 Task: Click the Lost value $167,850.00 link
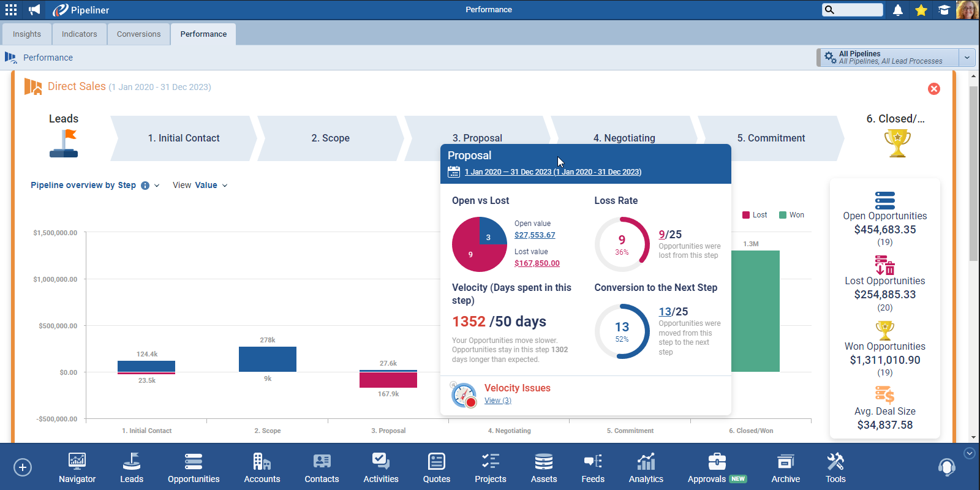coord(537,263)
